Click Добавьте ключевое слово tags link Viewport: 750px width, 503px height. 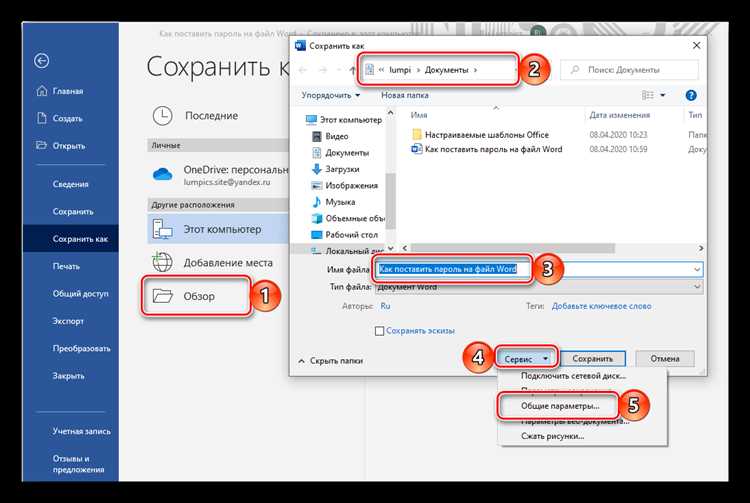tap(601, 306)
